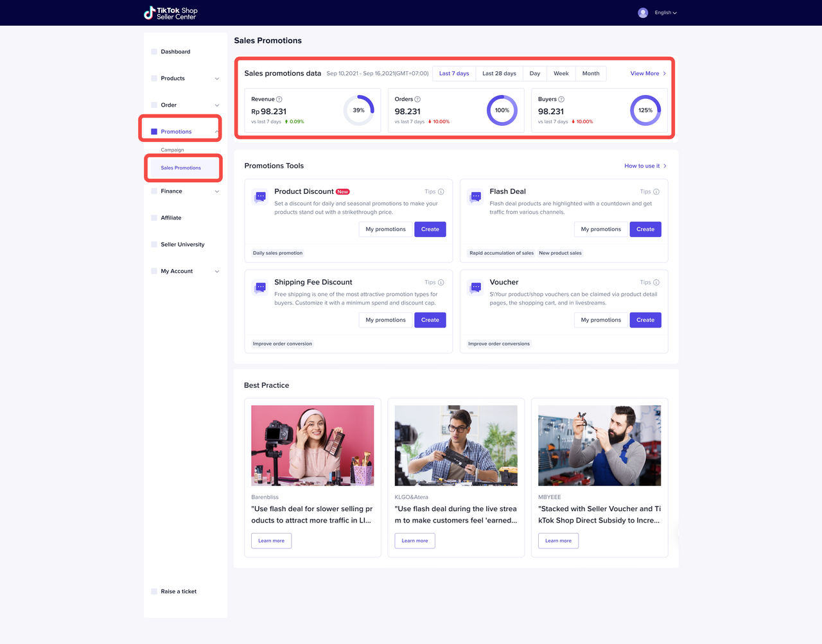Click the Flash Deal chat-bubble icon
Viewport: 822px width, 644px height.
click(476, 196)
